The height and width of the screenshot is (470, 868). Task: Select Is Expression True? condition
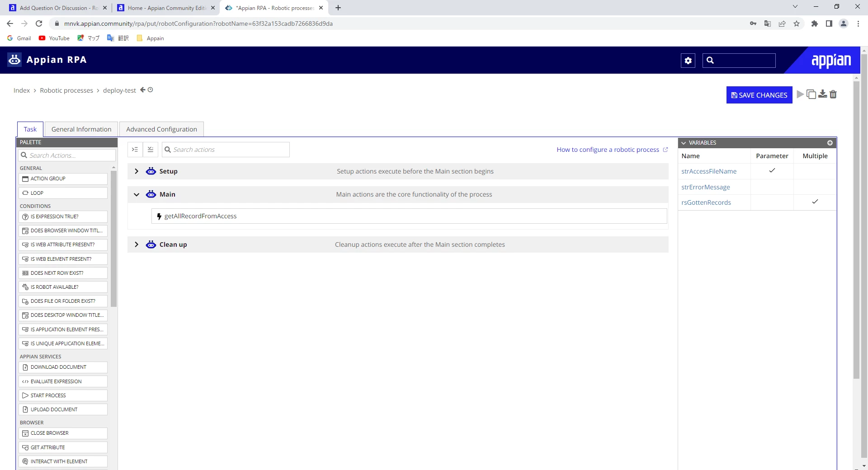(x=63, y=217)
